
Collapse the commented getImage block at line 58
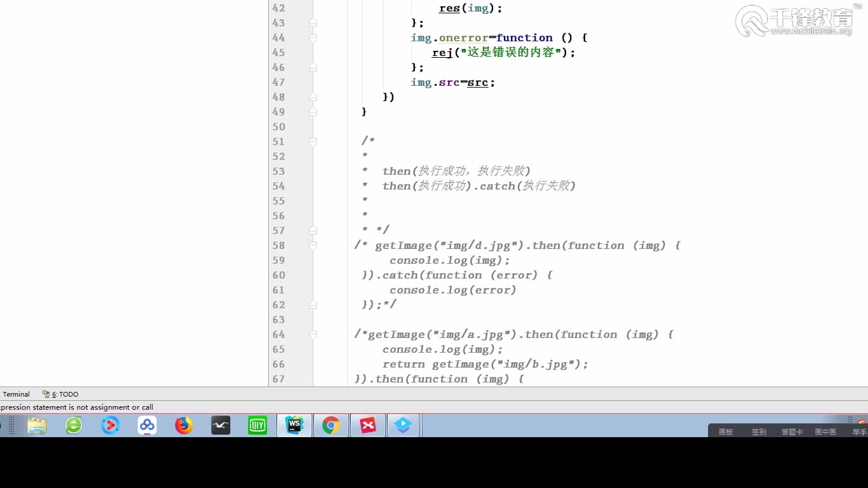coord(313,245)
